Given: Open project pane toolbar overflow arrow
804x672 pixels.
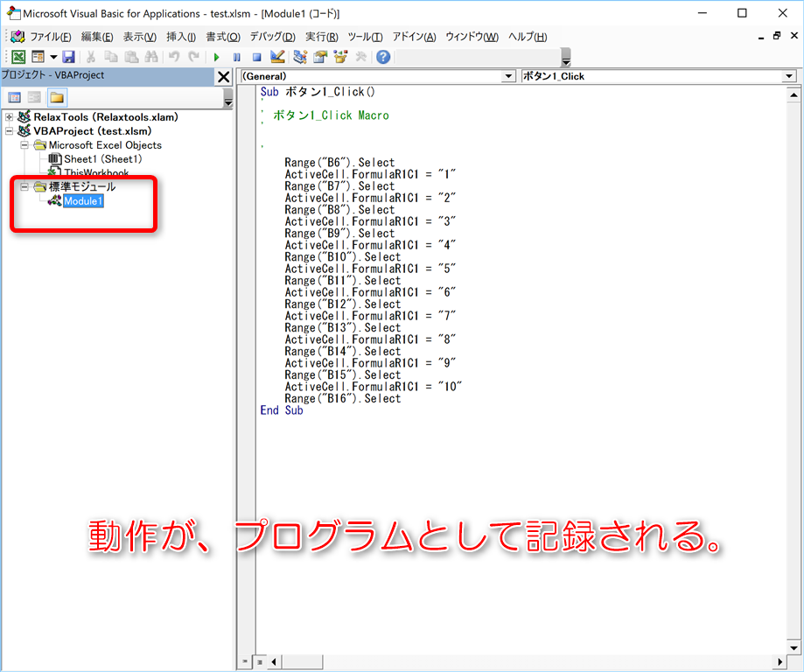Looking at the screenshot, I should tap(228, 99).
